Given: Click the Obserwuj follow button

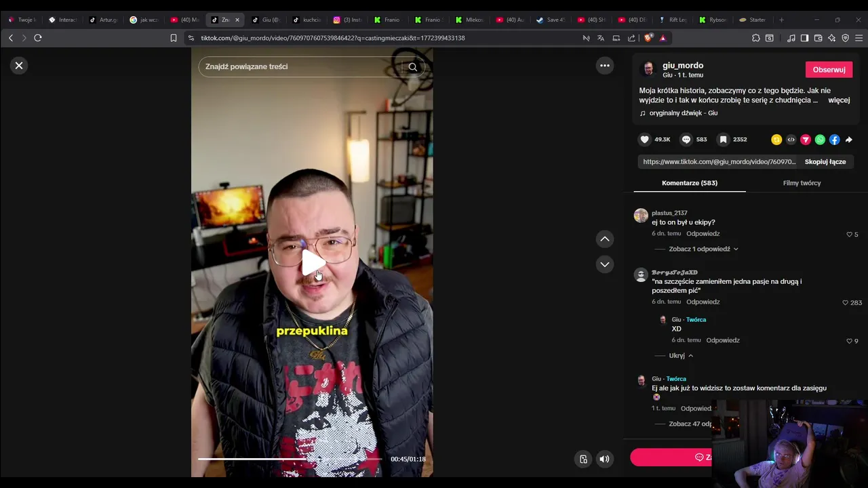Looking at the screenshot, I should [x=829, y=70].
